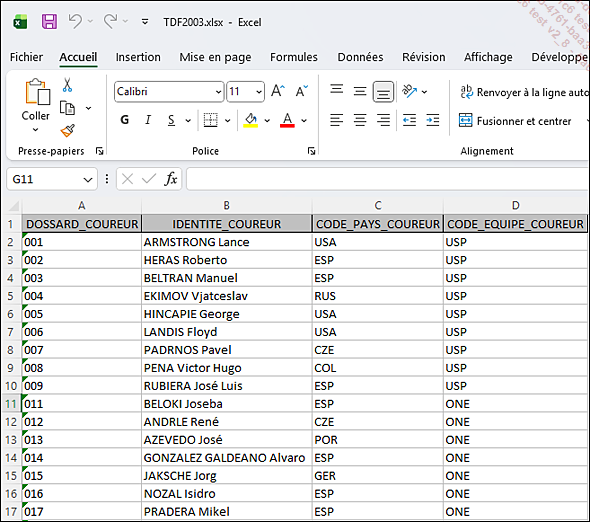
Task: Click the IDENTITE_COUREUR header cell
Action: pyautogui.click(x=227, y=224)
